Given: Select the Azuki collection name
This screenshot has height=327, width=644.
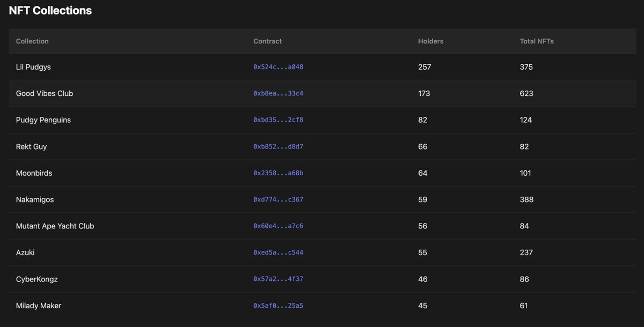Looking at the screenshot, I should 25,252.
